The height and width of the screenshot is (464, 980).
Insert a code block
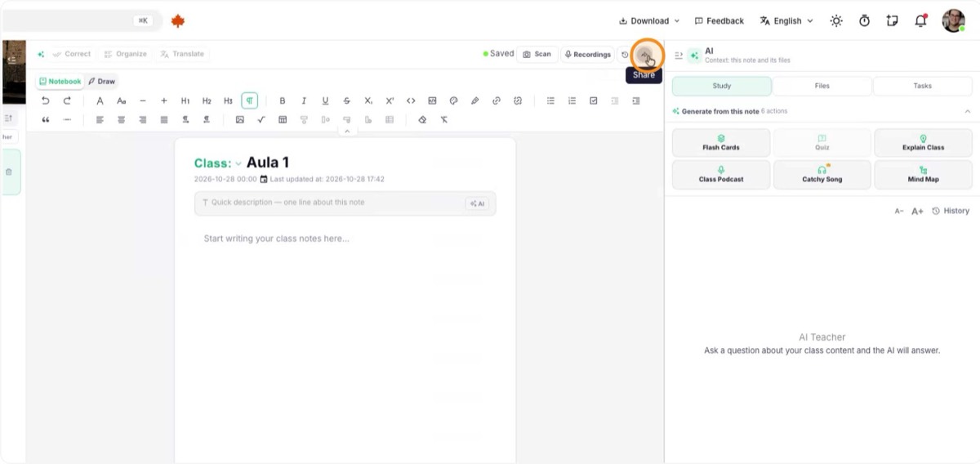coord(432,100)
